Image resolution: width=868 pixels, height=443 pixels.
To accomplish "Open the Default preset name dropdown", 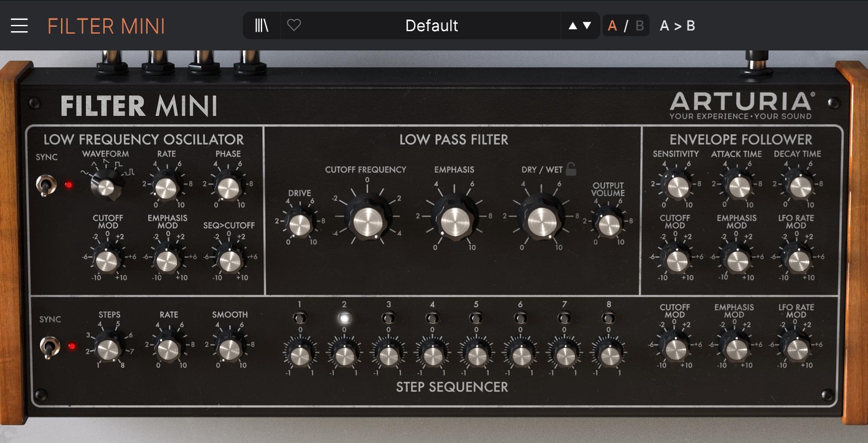I will tap(432, 26).
